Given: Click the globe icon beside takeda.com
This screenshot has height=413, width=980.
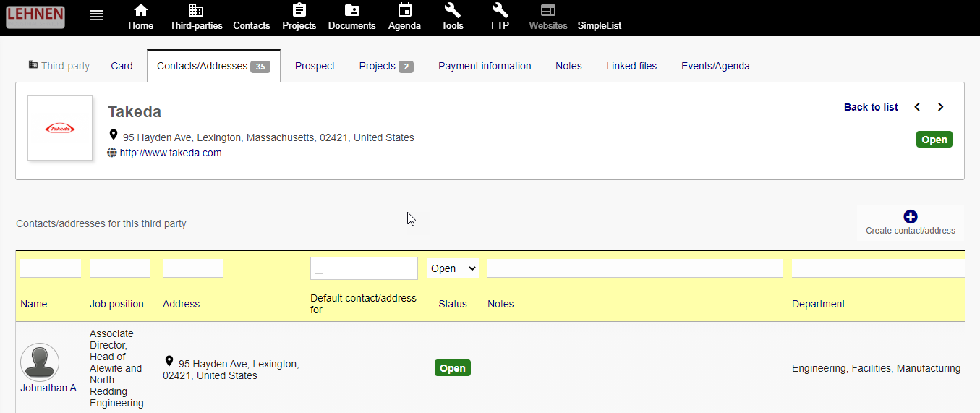Looking at the screenshot, I should point(112,153).
